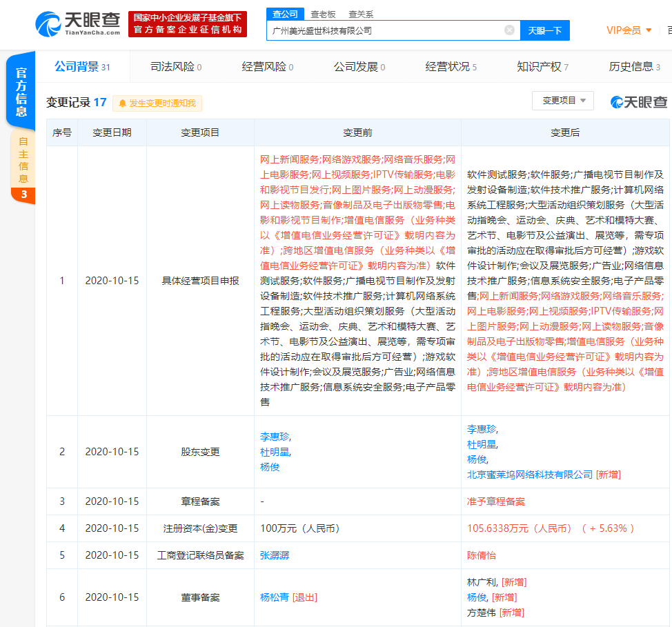Click the 变更日期 column header
672x627 pixels.
pyautogui.click(x=112, y=133)
